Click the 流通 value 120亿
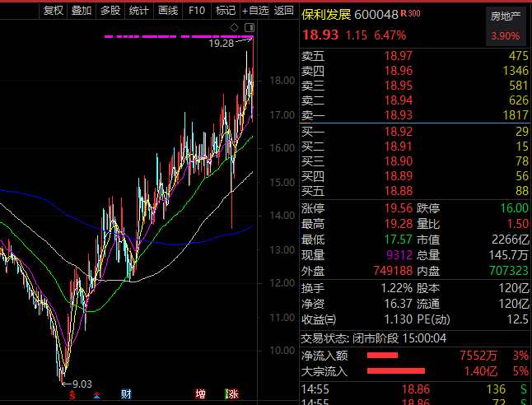 point(514,304)
